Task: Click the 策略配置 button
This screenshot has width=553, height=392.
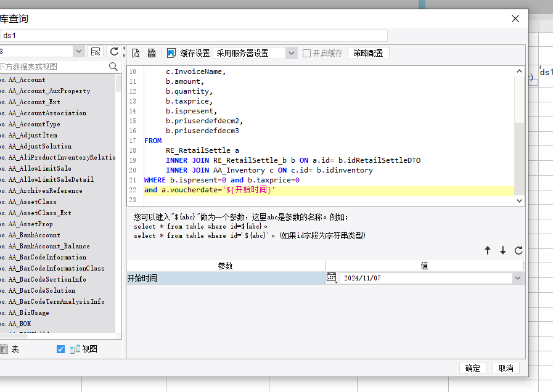Action: click(368, 53)
